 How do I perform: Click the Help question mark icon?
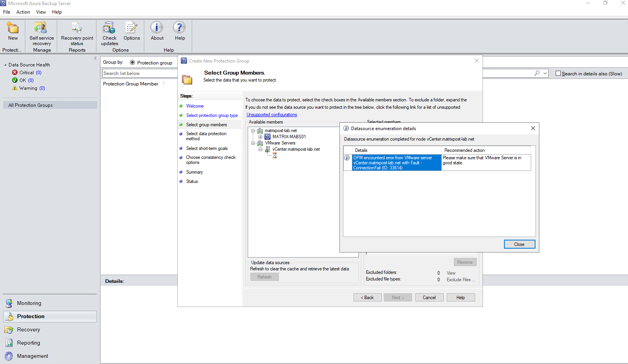click(179, 28)
